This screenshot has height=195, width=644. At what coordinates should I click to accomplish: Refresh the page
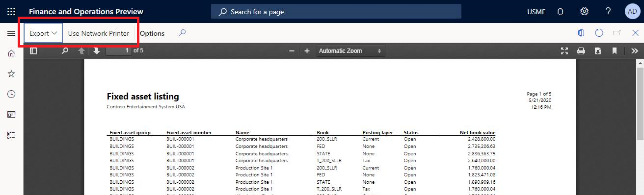point(599,33)
